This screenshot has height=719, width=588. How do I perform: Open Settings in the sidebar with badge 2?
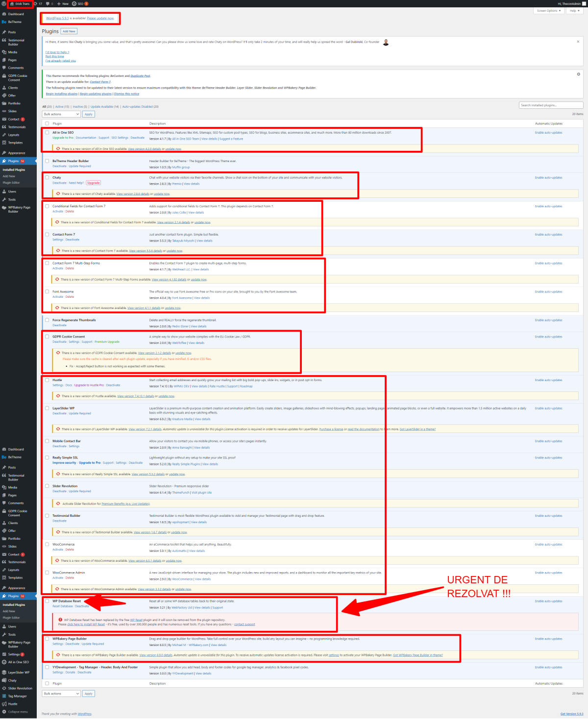point(14,654)
